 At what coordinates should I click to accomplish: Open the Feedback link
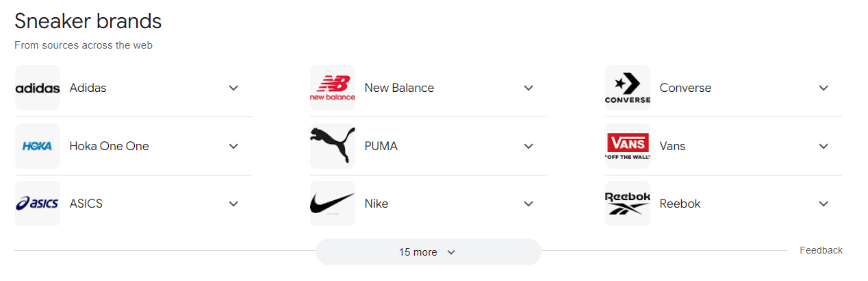click(x=821, y=250)
